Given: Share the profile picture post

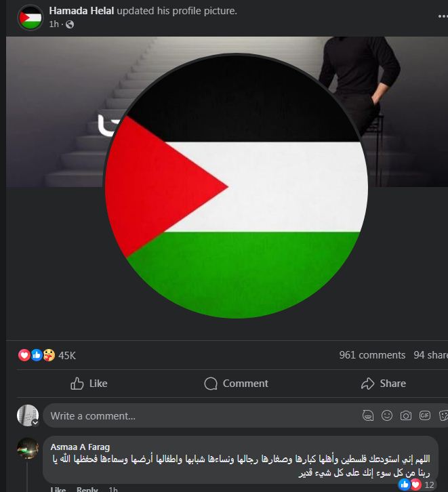Looking at the screenshot, I should [384, 384].
